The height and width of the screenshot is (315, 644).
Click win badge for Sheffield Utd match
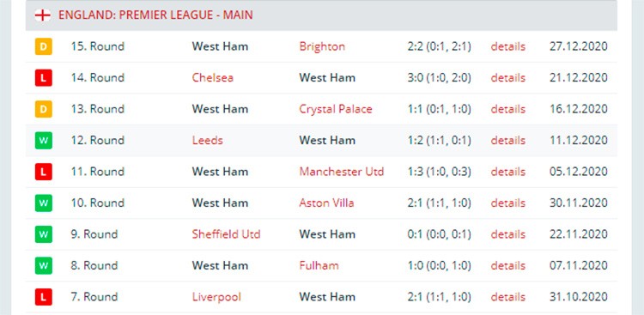pos(44,234)
